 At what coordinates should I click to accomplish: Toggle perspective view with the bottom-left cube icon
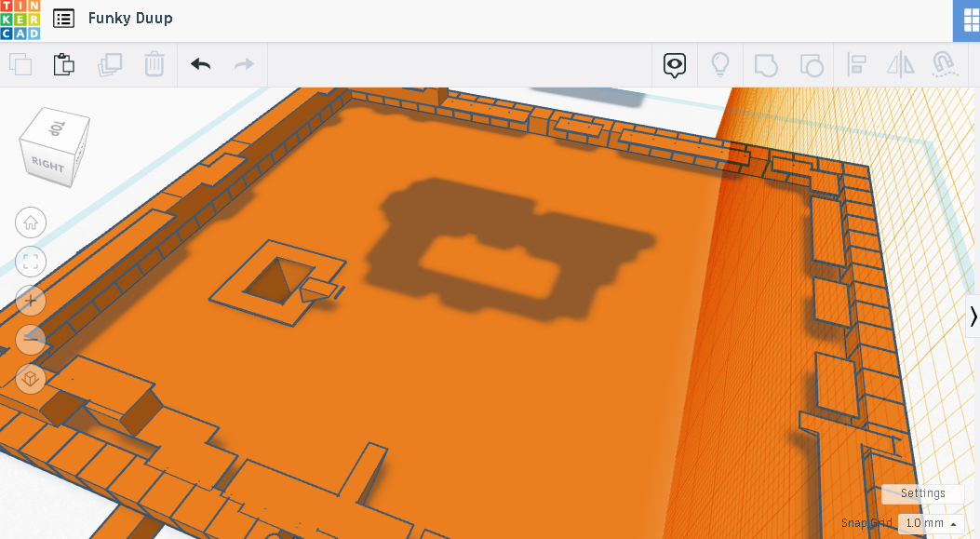30,379
